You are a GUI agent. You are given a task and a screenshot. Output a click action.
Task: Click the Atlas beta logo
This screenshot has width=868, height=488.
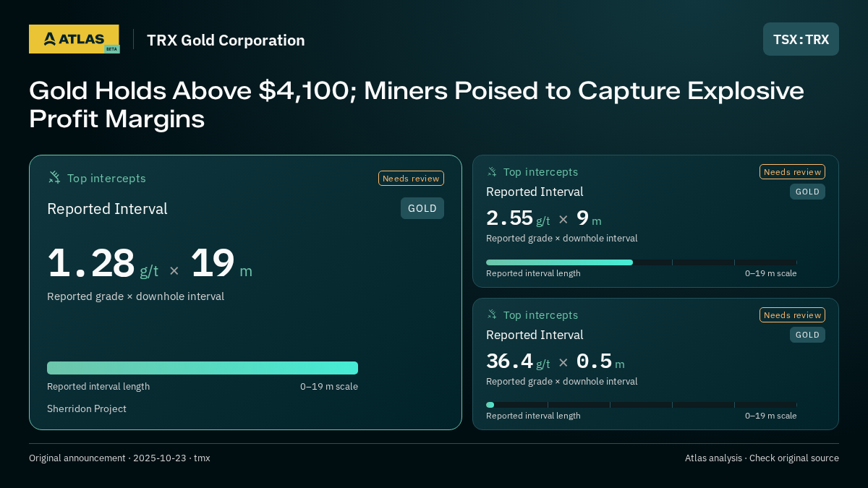(74, 39)
